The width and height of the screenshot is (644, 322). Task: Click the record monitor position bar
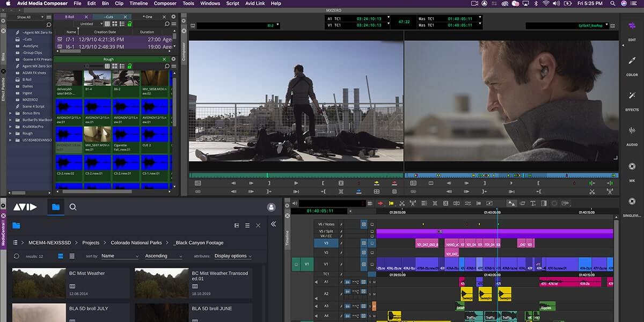coord(511,175)
